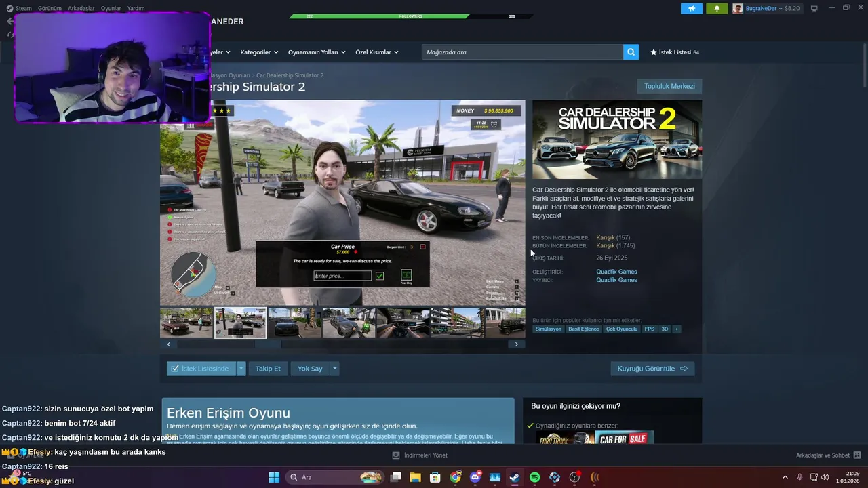Click the + add tag button
This screenshot has height=488, width=868.
tap(676, 329)
